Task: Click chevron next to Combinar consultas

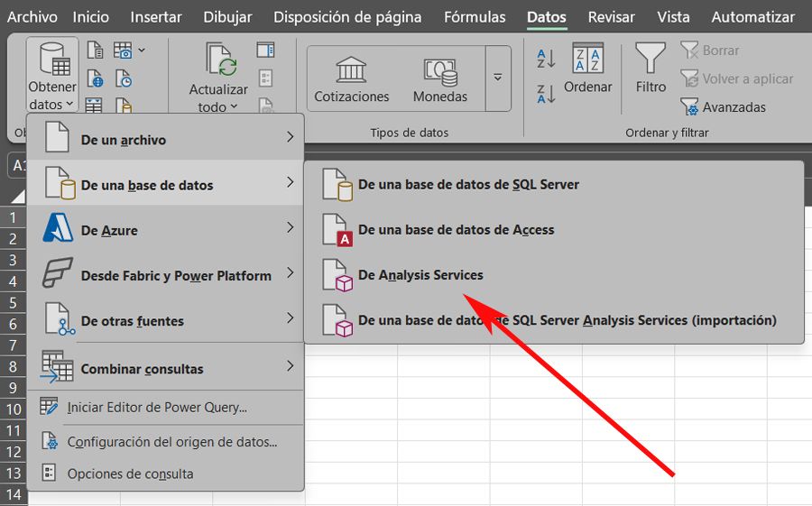Action: (290, 365)
